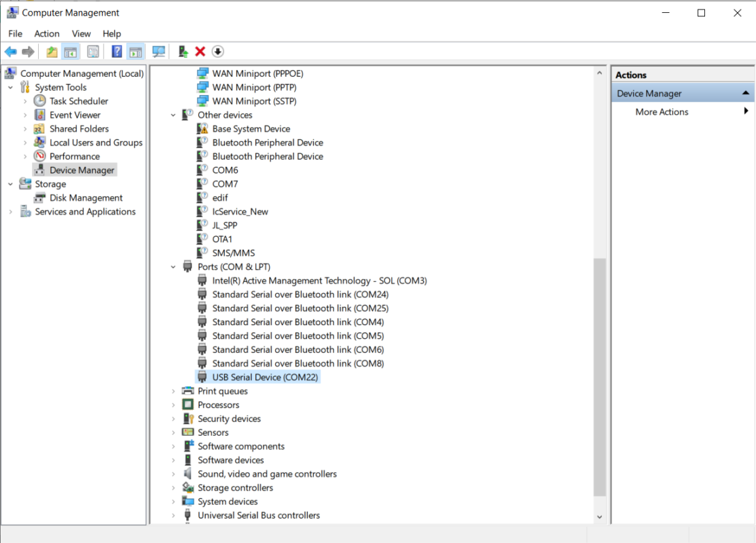The height and width of the screenshot is (543, 756).
Task: Expand the Processors category
Action: click(173, 405)
